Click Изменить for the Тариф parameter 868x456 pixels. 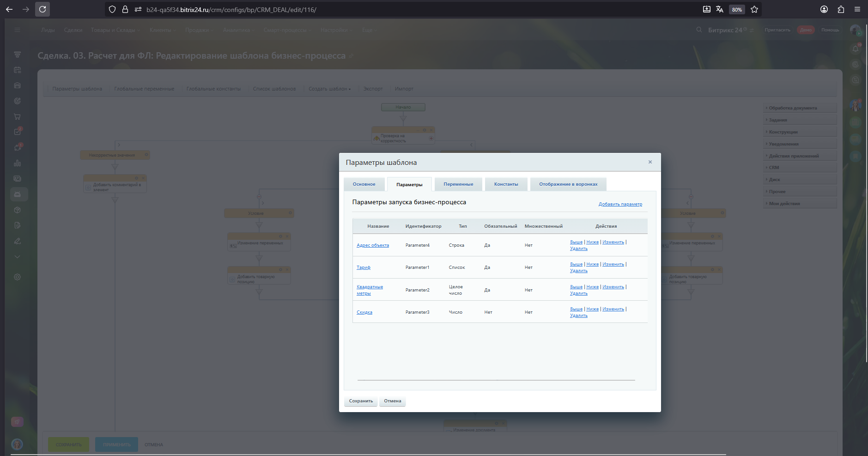pos(613,264)
